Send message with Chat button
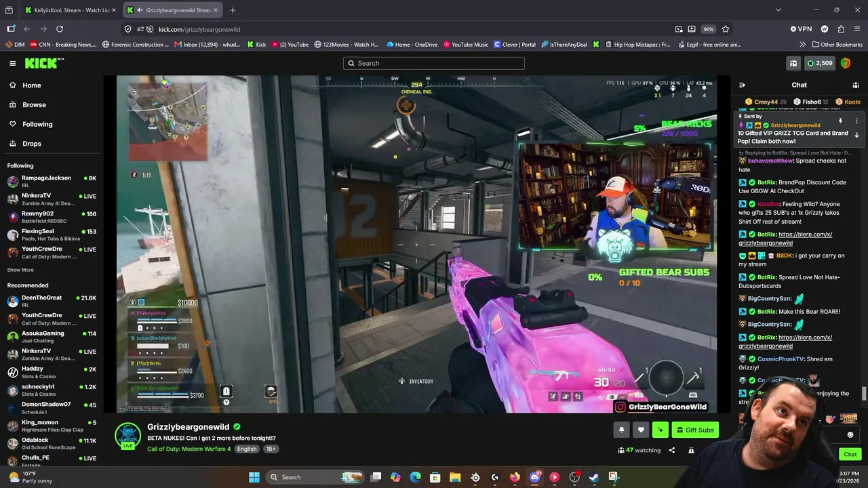 click(x=850, y=454)
